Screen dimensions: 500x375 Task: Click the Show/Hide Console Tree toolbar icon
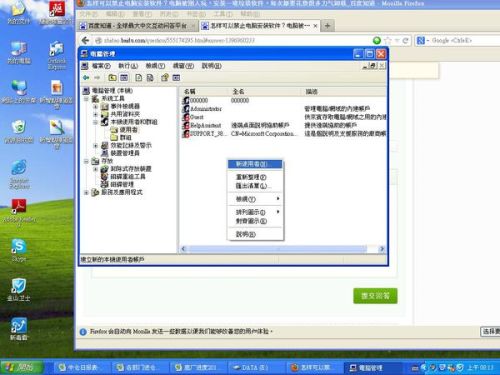124,78
